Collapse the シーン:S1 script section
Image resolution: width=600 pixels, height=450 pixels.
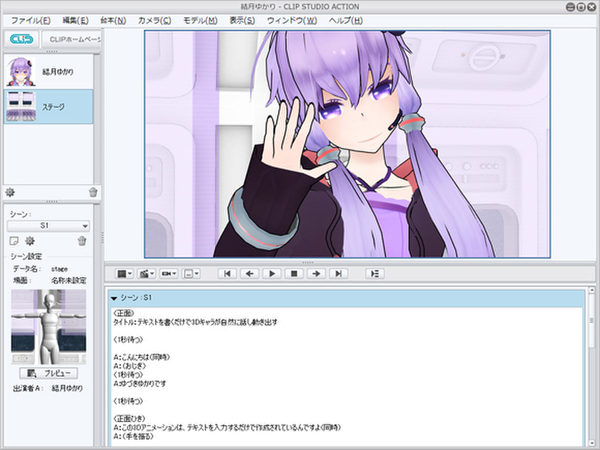click(x=114, y=298)
